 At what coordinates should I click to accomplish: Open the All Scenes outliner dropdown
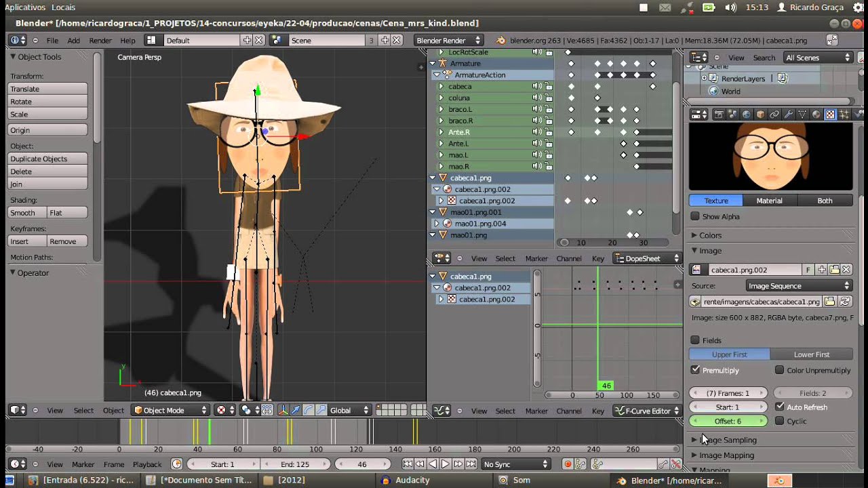pyautogui.click(x=817, y=58)
